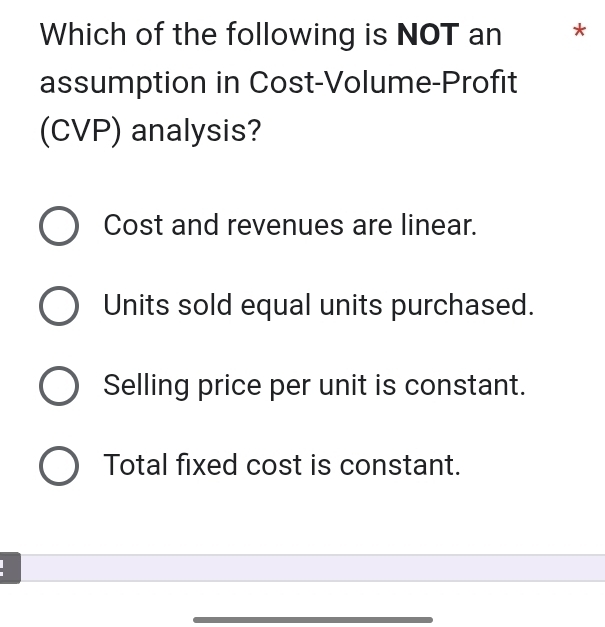
Task: Click the red required asterisk
Action: pos(579,34)
